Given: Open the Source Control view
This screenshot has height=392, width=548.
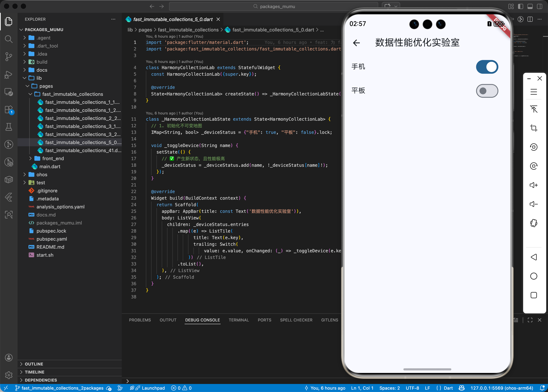Looking at the screenshot, I should point(9,57).
